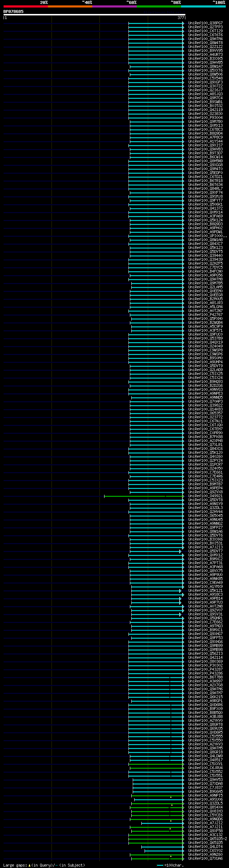This screenshot has width=229, height=868.
Task: Click the =100char. scale bar legend
Action: (x=170, y=865)
